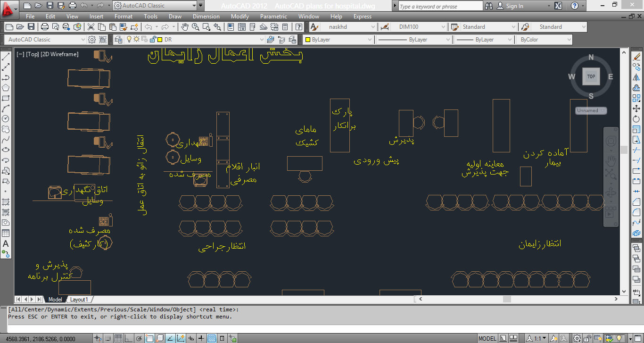Screen dimensions: 644x343
Task: Select the Erase tool in modify toolbar
Action: click(x=637, y=57)
